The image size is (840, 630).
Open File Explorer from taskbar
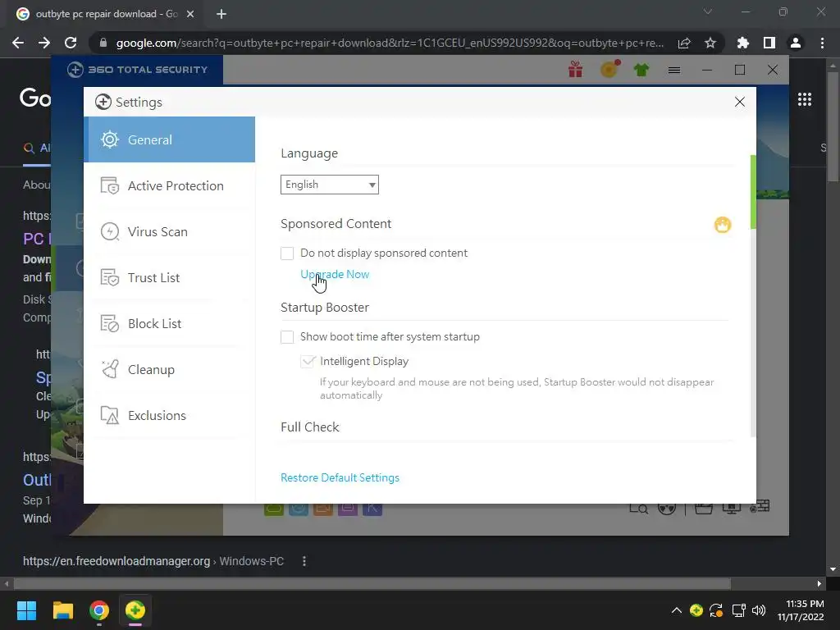(62, 610)
